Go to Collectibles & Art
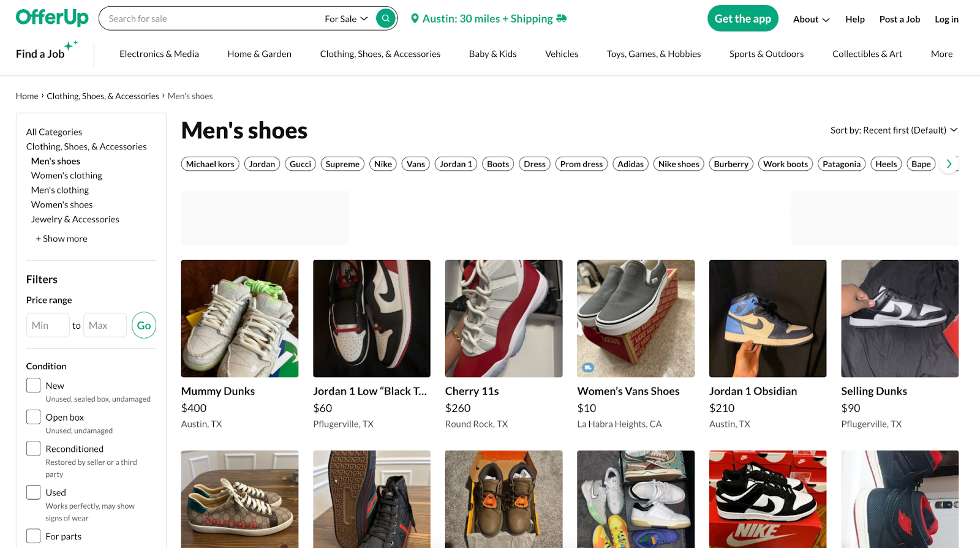 pos(867,54)
